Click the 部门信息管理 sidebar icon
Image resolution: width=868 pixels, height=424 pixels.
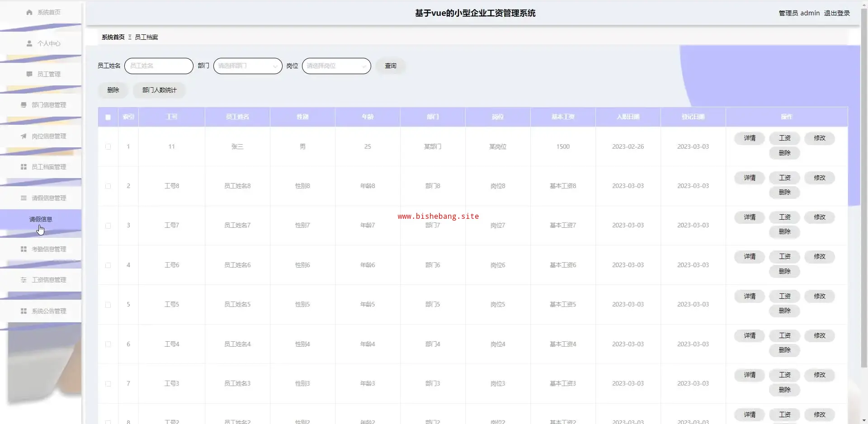(x=24, y=105)
